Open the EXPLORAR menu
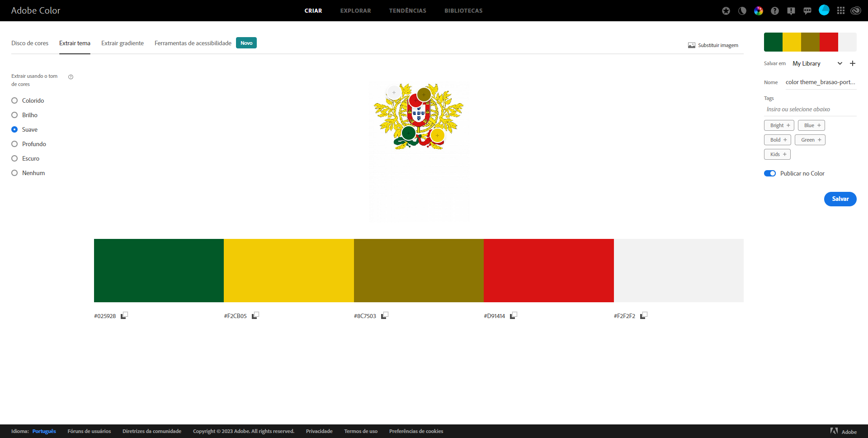This screenshot has height=438, width=868. 355,11
